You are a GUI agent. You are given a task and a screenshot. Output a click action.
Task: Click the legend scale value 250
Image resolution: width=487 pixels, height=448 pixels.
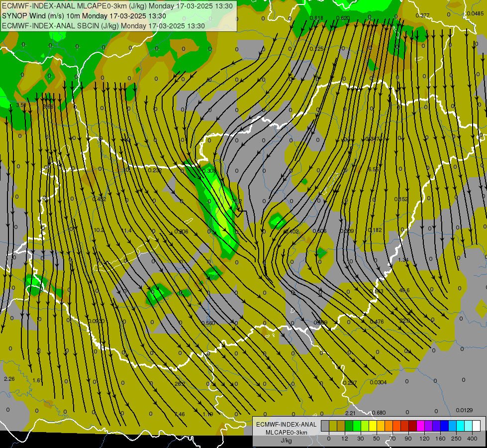(456, 439)
